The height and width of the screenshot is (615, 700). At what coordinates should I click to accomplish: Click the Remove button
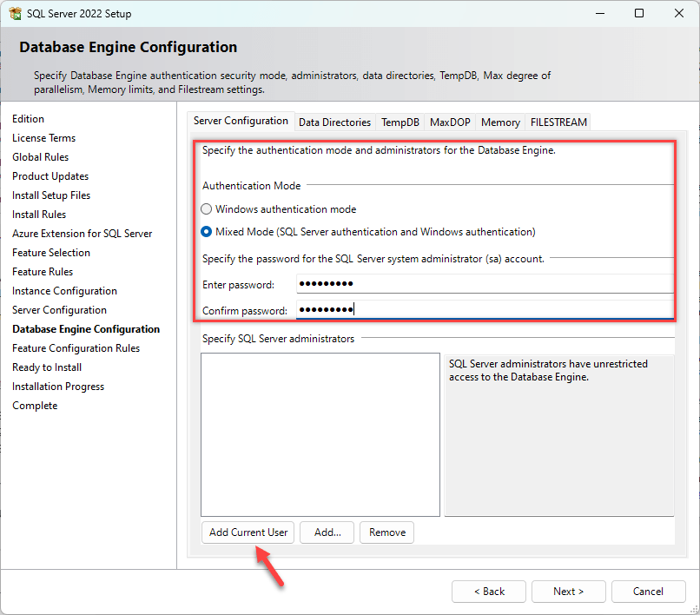pos(386,532)
